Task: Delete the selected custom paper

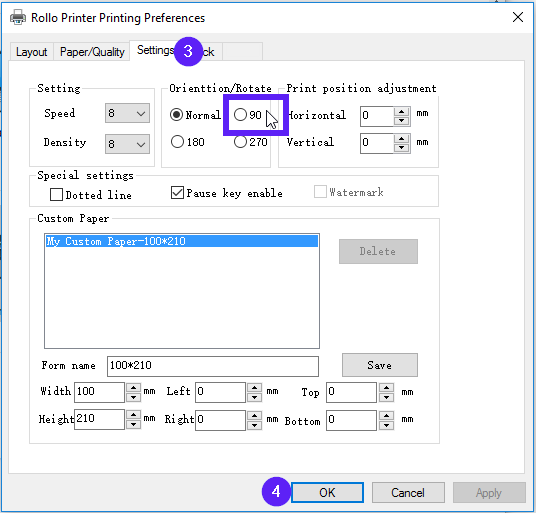Action: [x=378, y=251]
